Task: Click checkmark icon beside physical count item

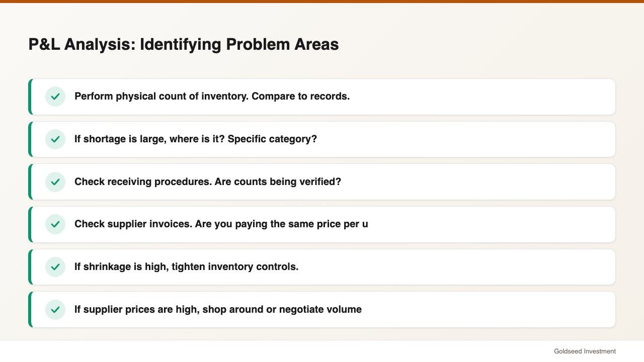Action: [55, 97]
